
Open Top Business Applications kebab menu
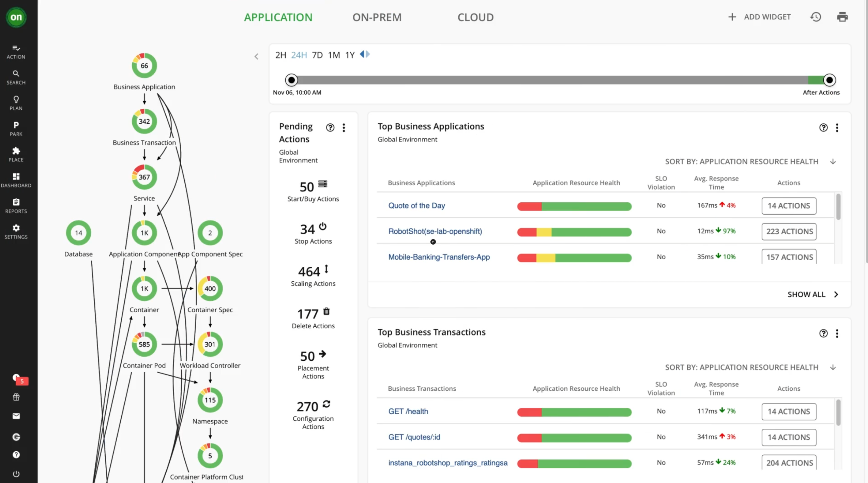(837, 128)
